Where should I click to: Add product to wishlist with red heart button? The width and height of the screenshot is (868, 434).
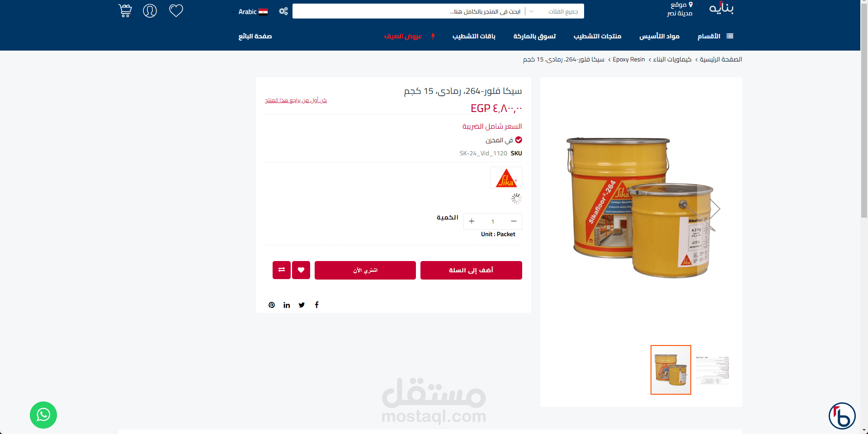tap(301, 270)
